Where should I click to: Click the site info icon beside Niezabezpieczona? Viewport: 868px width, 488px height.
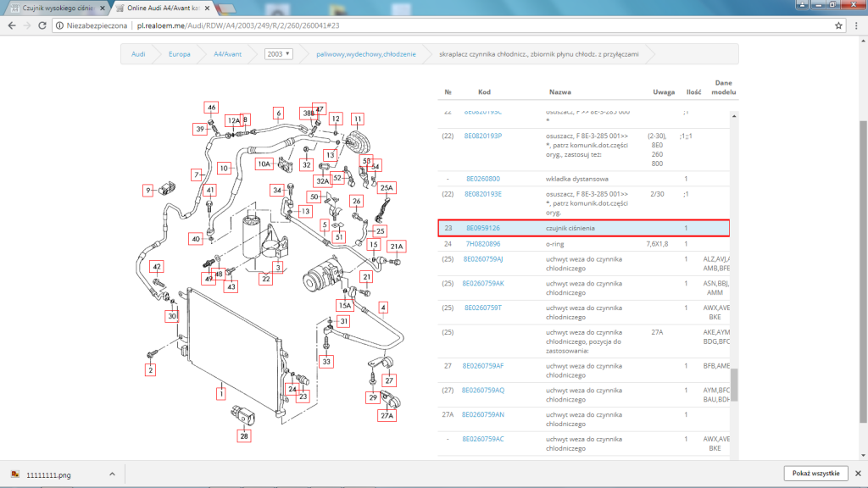(60, 25)
